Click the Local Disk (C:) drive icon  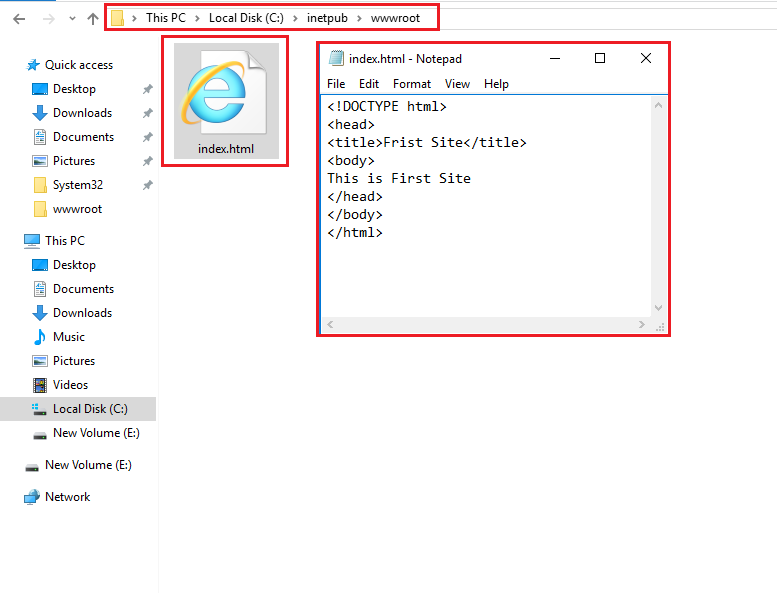(x=40, y=409)
